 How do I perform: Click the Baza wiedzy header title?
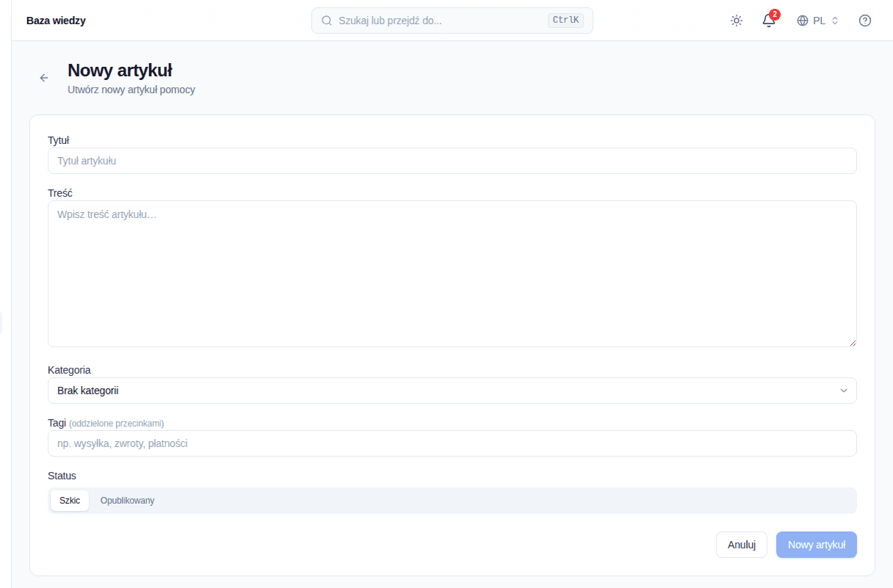tap(56, 21)
